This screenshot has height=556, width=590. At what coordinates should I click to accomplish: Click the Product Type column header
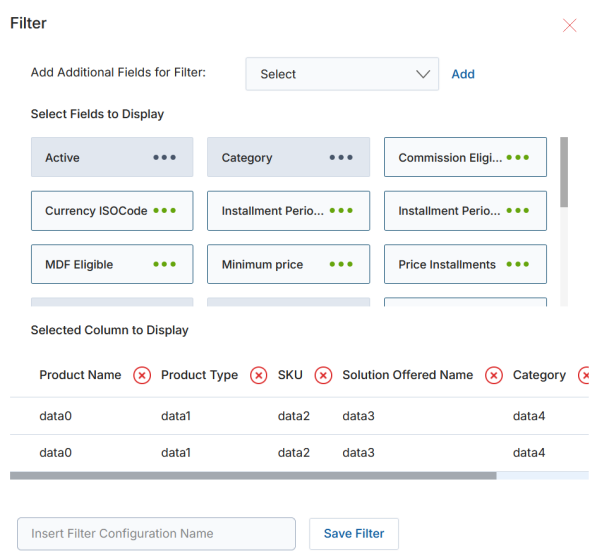point(199,375)
